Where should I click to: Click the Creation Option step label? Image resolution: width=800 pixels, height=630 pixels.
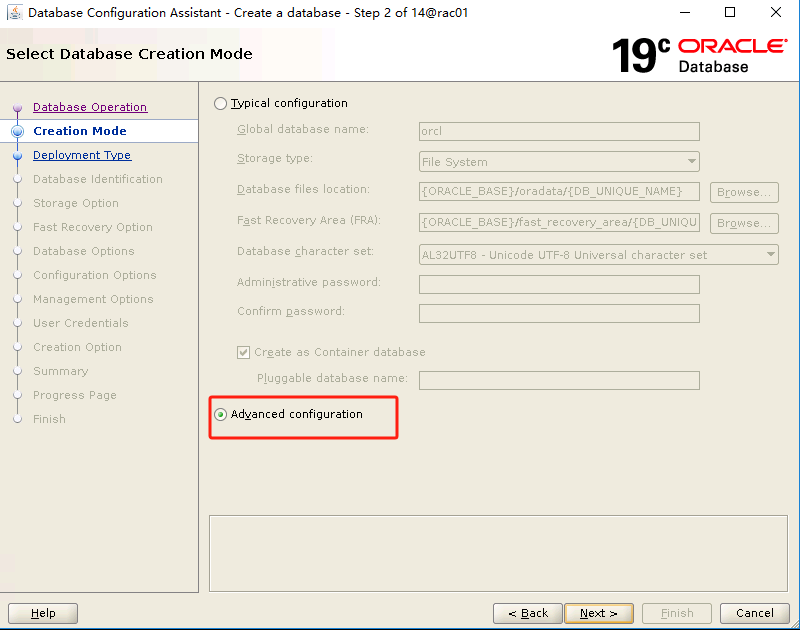78,347
